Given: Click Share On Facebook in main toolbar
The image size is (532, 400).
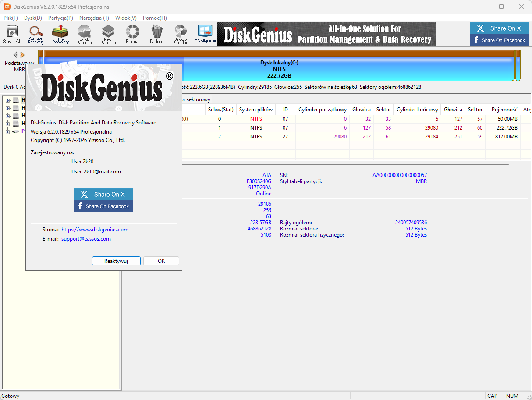Looking at the screenshot, I should click(x=500, y=40).
